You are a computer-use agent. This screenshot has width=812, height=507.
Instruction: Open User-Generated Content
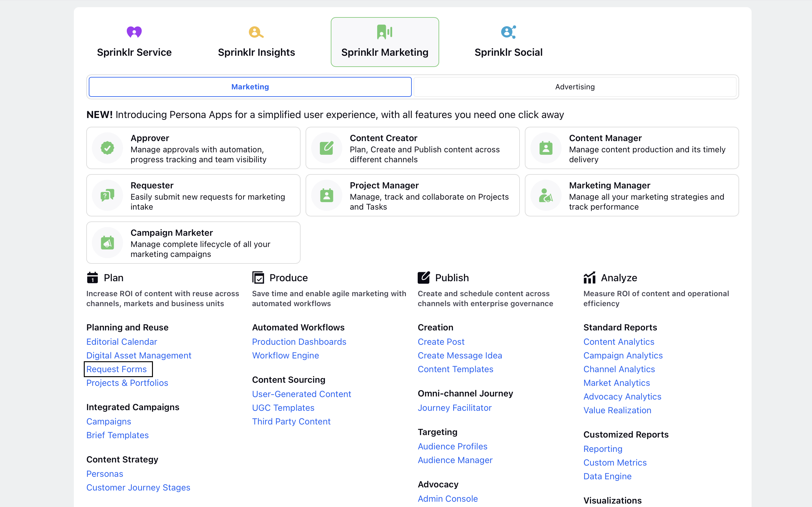click(302, 394)
